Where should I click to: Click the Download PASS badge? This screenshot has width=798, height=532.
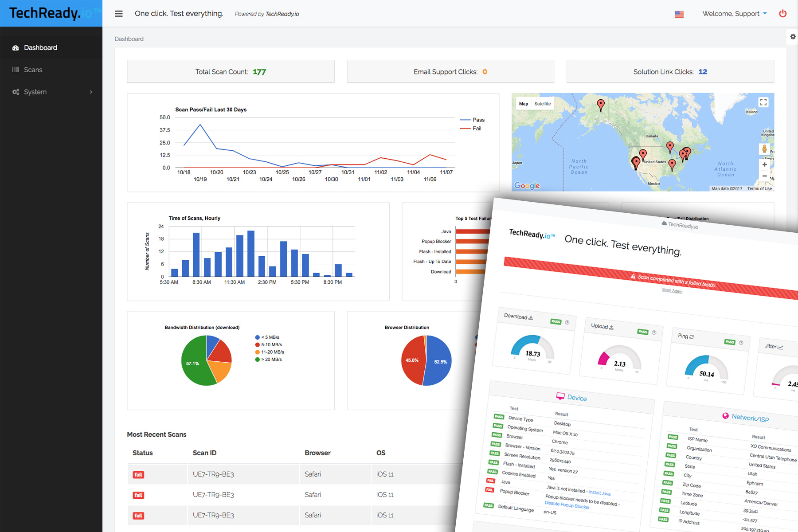(556, 321)
